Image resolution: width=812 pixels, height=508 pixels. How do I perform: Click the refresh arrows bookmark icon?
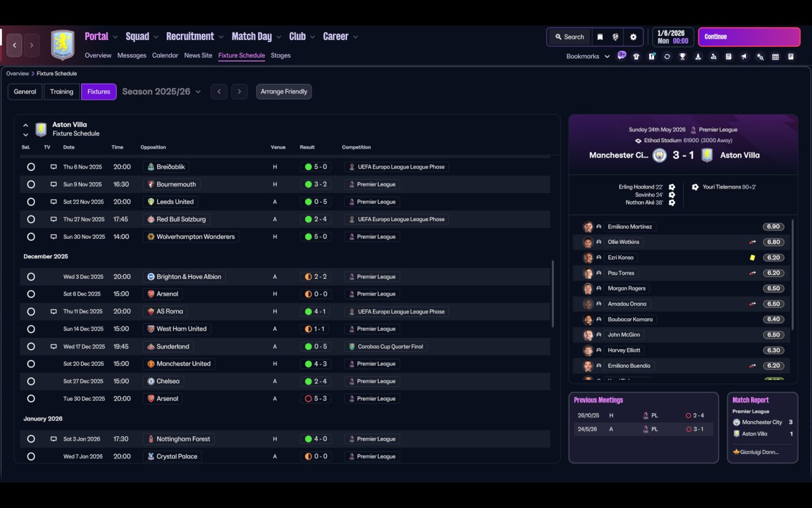[667, 57]
